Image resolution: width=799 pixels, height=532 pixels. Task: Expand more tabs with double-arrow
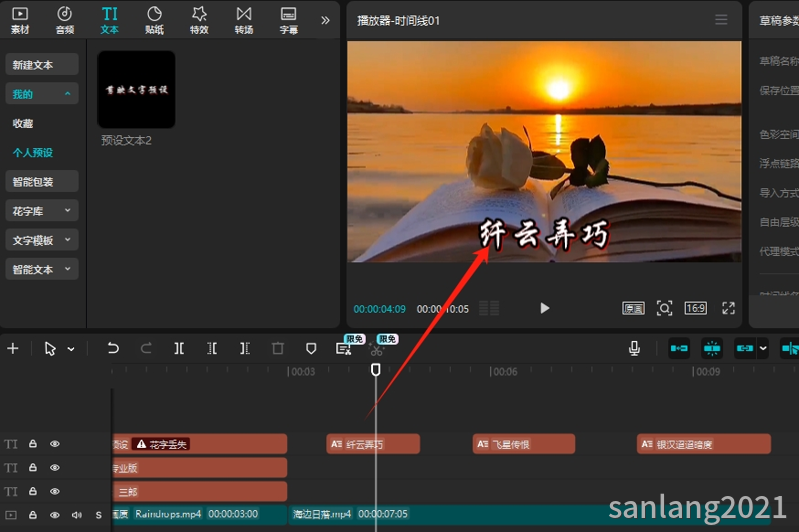pyautogui.click(x=325, y=20)
